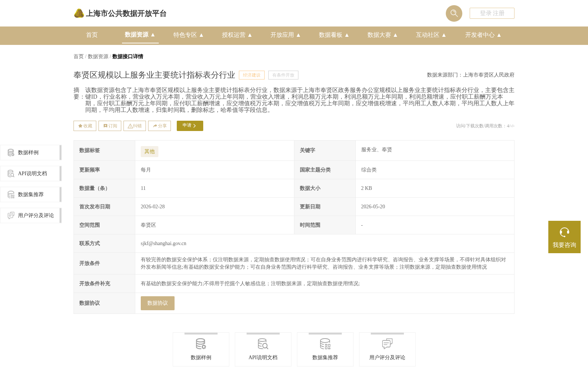
Task: Click the 其他 data tag
Action: click(150, 152)
